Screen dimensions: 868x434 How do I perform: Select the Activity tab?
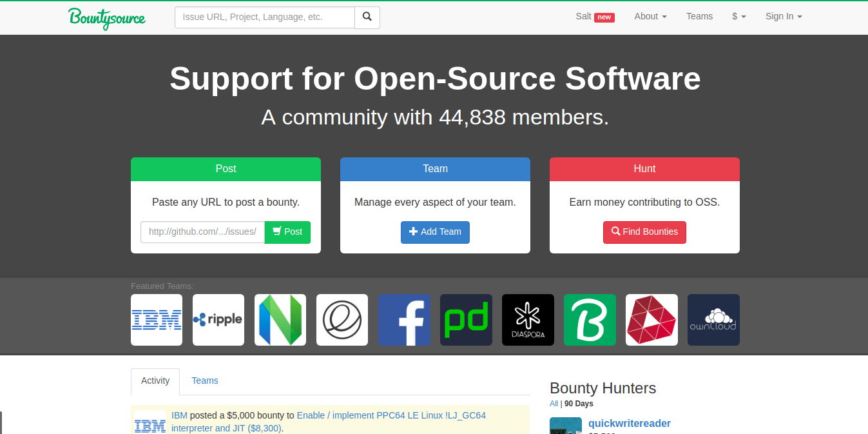pos(155,380)
